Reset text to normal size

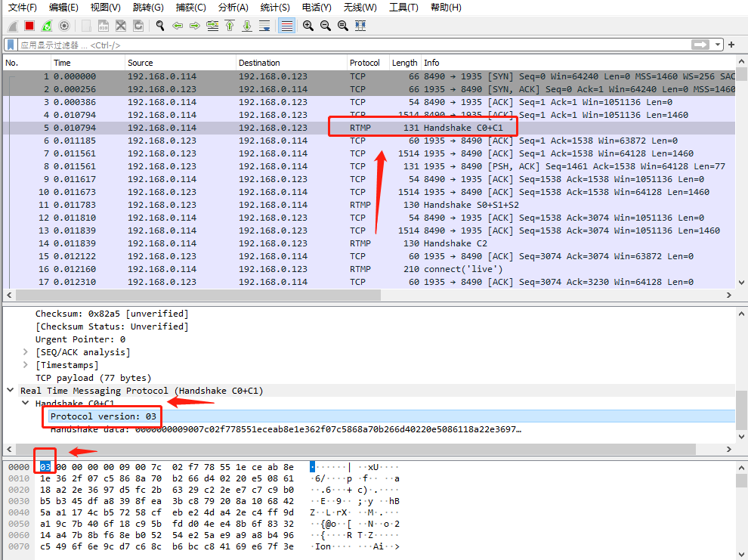(x=342, y=26)
